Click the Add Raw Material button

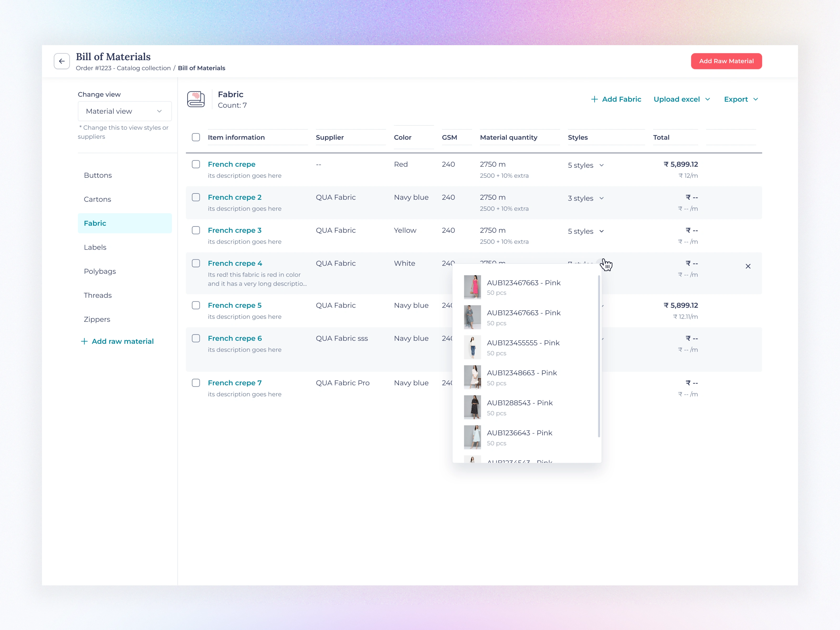pos(726,61)
